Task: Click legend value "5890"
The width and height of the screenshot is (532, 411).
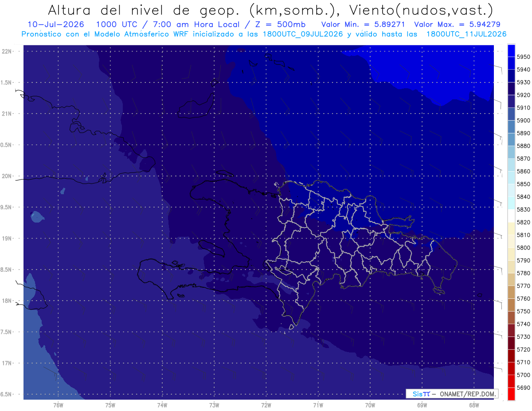Action: pyautogui.click(x=523, y=133)
